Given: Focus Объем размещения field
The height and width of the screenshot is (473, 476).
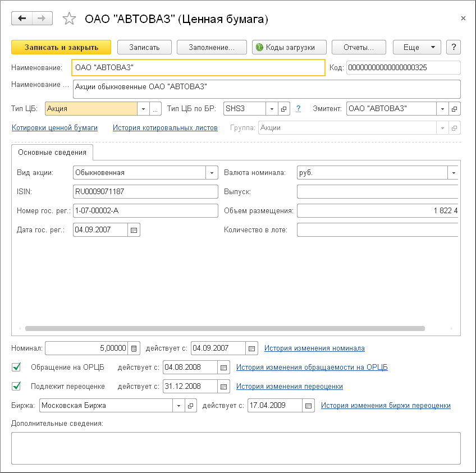Looking at the screenshot, I should [x=377, y=211].
